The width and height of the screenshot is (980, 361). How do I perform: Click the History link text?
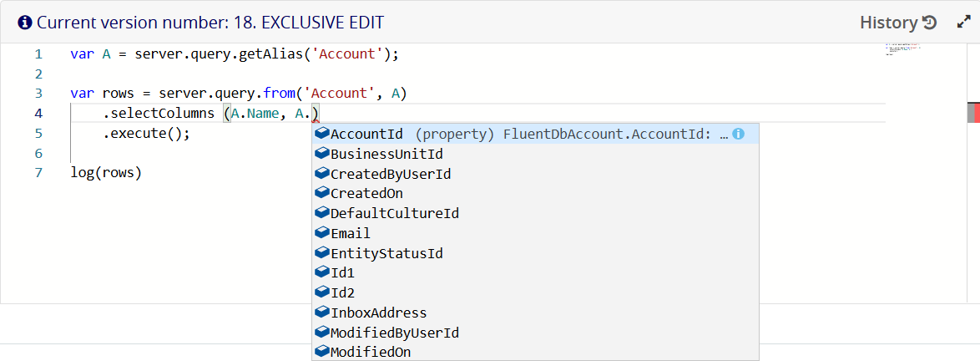tap(888, 23)
